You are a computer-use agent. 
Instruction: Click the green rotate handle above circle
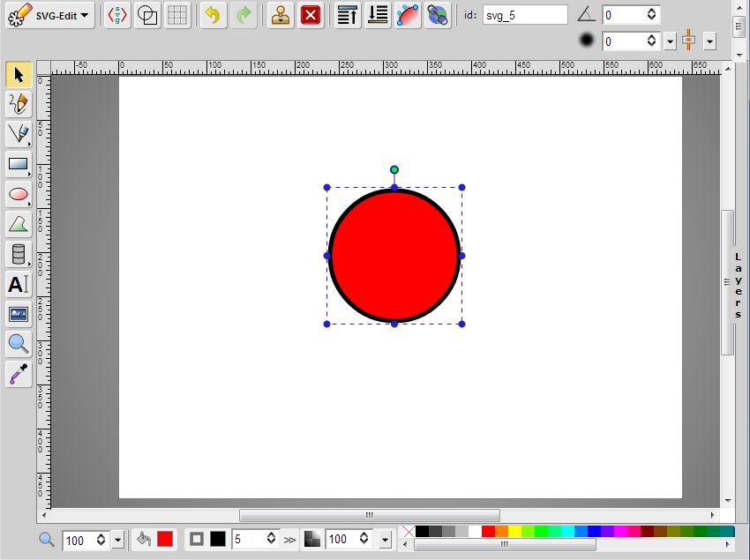[x=394, y=170]
